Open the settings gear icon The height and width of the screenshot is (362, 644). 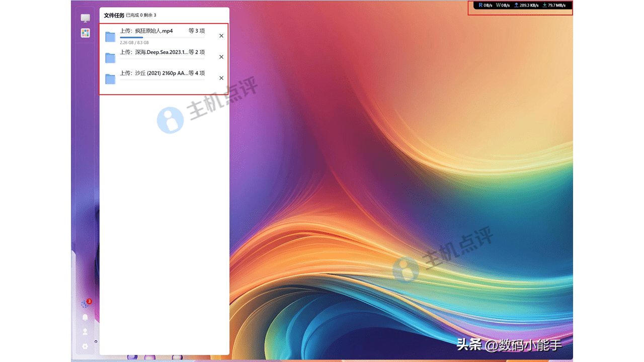click(x=85, y=346)
